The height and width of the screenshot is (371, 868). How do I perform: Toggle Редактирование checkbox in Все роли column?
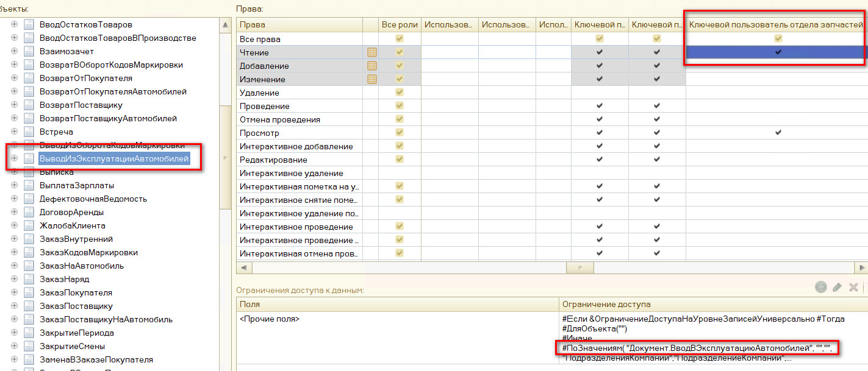pyautogui.click(x=400, y=160)
